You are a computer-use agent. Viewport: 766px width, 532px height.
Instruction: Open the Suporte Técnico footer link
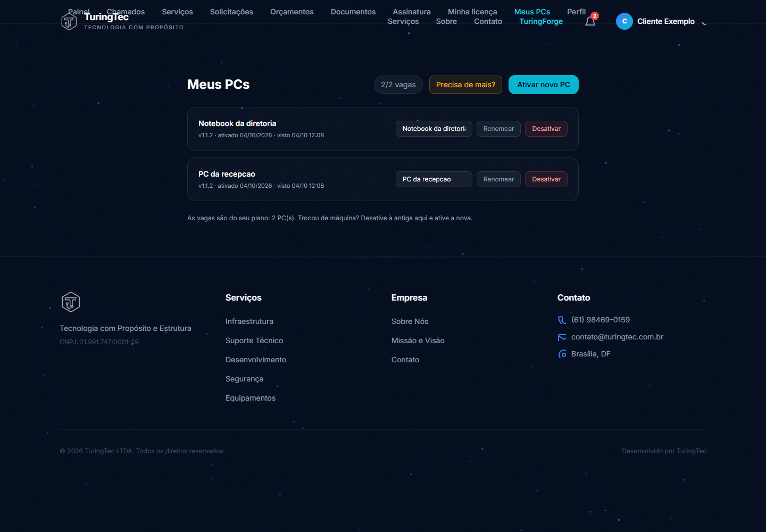pos(254,340)
